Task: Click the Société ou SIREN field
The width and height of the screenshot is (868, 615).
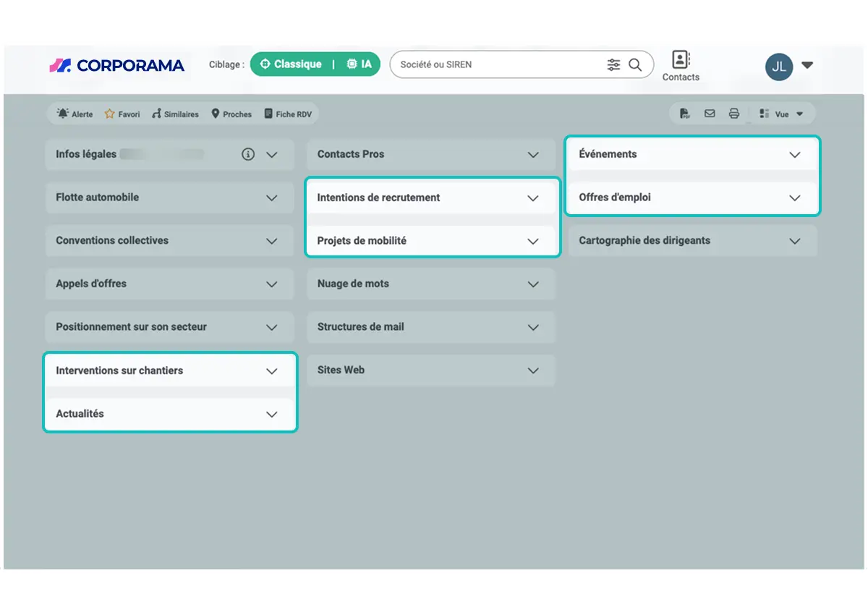Action: 499,64
